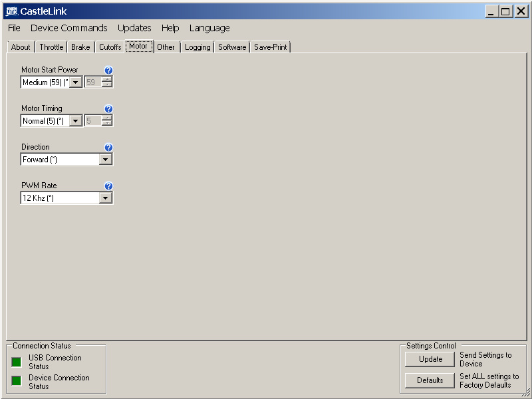Open the Motor Timing dropdown list
This screenshot has height=399, width=532.
76,121
